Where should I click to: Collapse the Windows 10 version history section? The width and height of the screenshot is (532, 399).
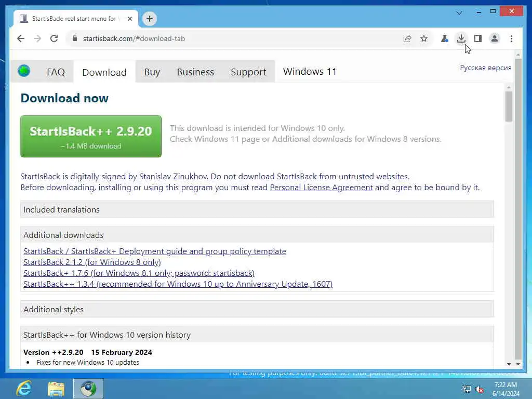[x=257, y=335]
